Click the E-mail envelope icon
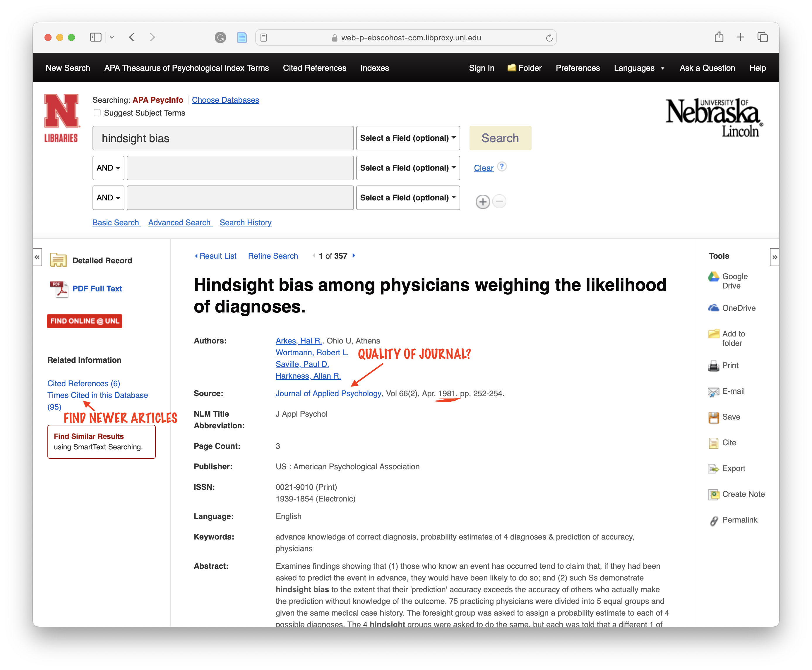 click(713, 391)
